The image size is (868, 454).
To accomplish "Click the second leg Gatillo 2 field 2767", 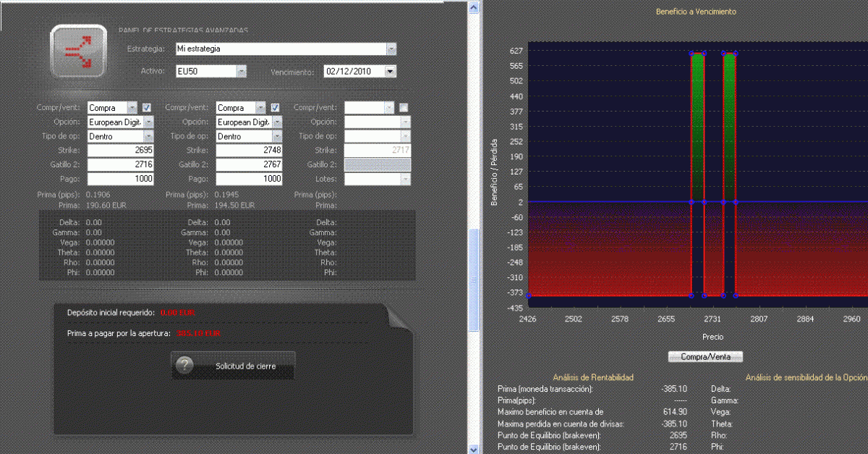I will (x=249, y=164).
